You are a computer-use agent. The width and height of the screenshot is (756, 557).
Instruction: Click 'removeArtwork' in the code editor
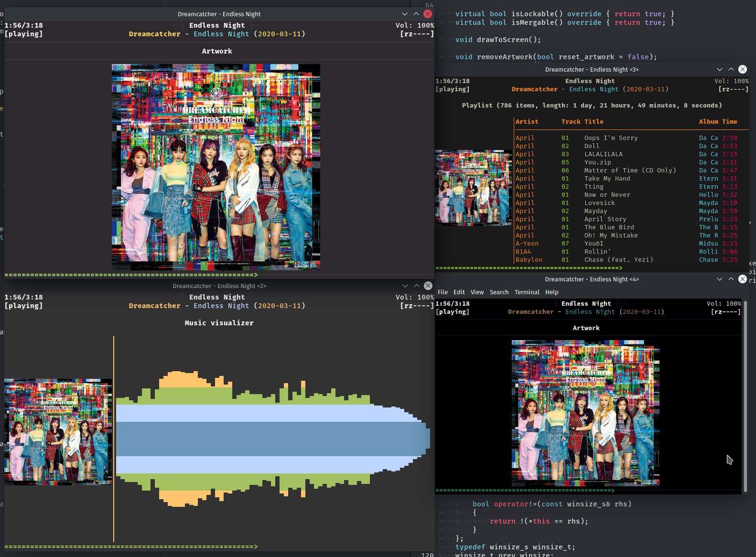tap(505, 57)
